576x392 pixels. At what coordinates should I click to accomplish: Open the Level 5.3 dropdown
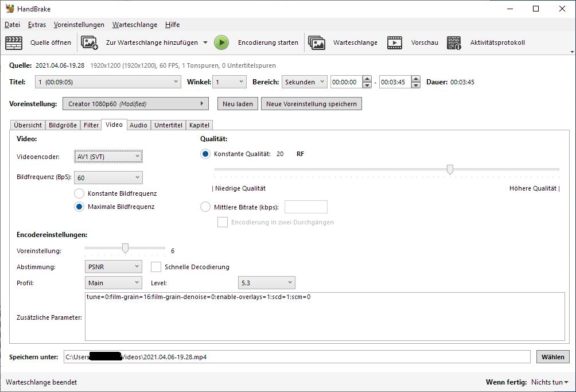pyautogui.click(x=267, y=283)
